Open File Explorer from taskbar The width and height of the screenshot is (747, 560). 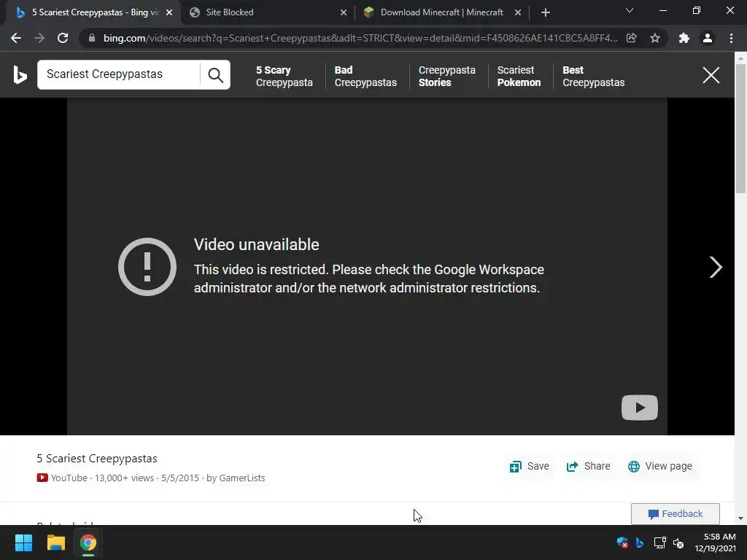[55, 542]
